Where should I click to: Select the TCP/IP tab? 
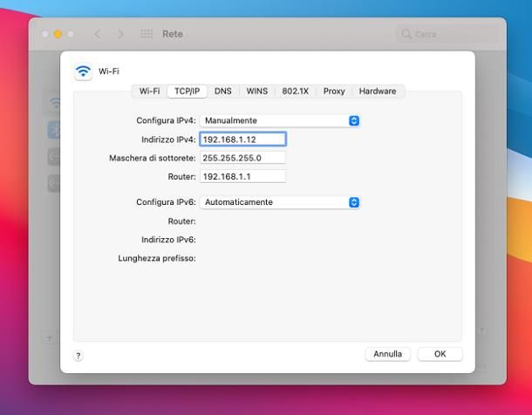(x=187, y=92)
